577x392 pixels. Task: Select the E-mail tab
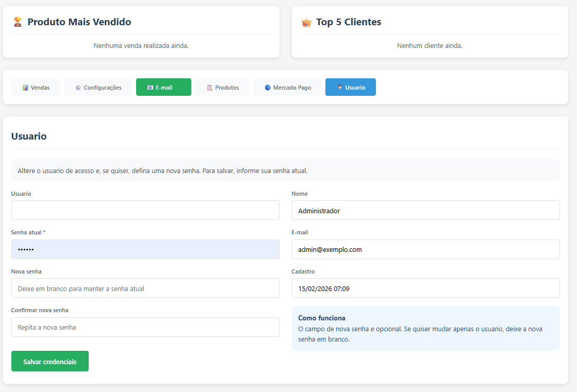point(163,87)
